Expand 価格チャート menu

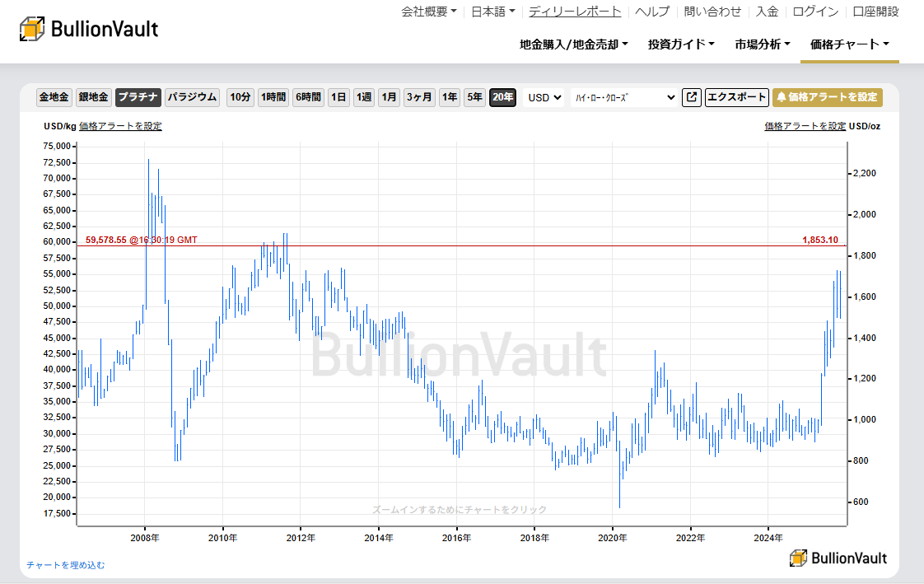pyautogui.click(x=850, y=44)
